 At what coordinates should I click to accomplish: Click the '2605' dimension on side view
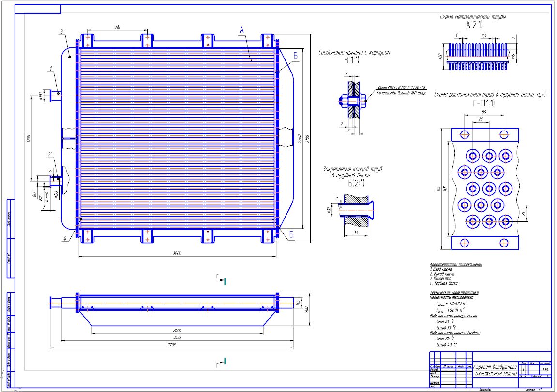(x=177, y=330)
